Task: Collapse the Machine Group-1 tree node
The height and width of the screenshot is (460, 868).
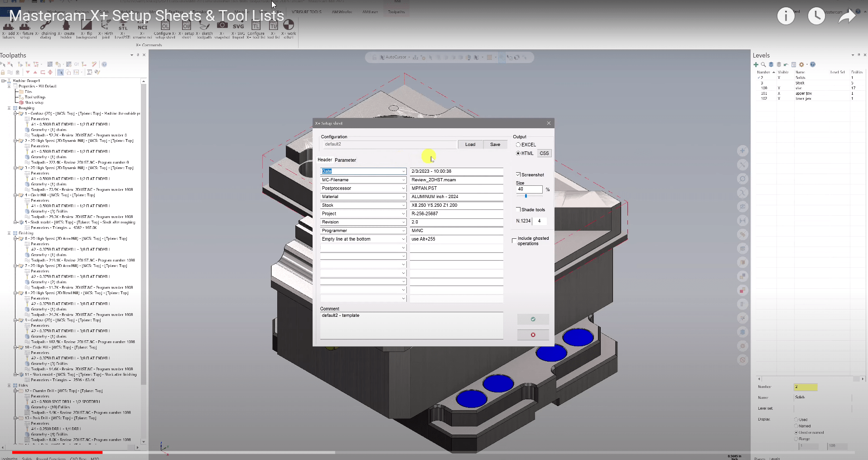Action: [x=3, y=81]
